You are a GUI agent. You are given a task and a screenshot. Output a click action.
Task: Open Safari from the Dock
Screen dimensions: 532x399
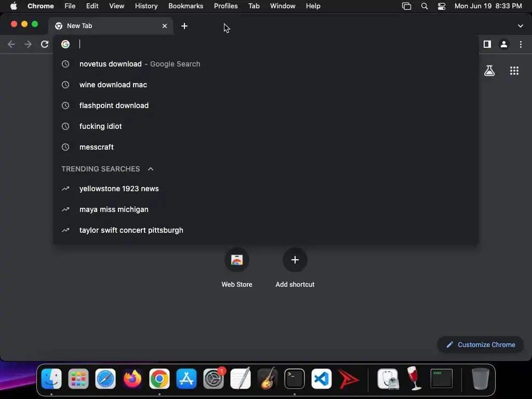(x=105, y=379)
